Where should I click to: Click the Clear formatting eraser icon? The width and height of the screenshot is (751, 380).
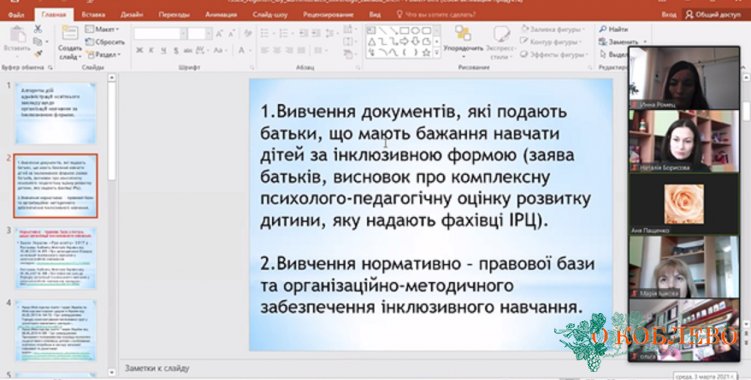(x=248, y=34)
